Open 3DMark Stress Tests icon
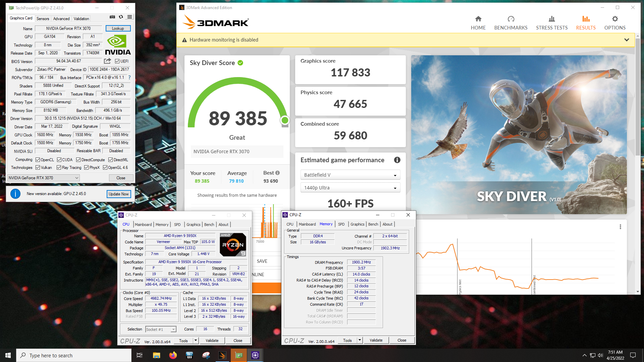 tap(552, 19)
